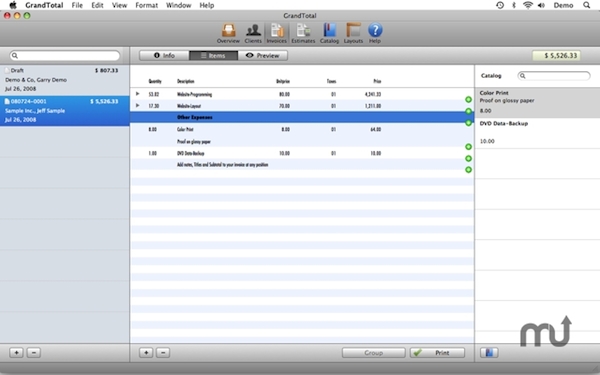Switch to the Info tab
The width and height of the screenshot is (600, 375).
tap(164, 55)
